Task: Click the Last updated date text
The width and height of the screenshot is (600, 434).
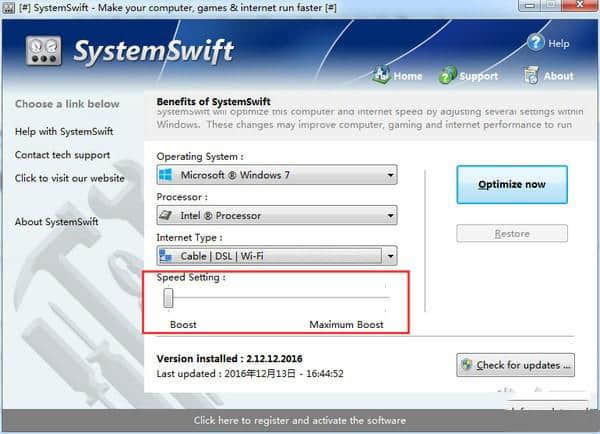Action: coord(250,374)
